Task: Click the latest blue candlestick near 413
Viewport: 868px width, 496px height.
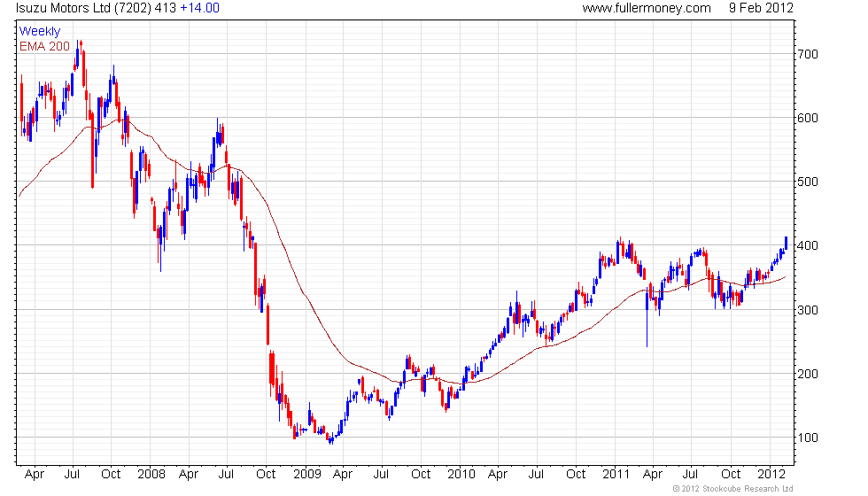Action: [787, 243]
